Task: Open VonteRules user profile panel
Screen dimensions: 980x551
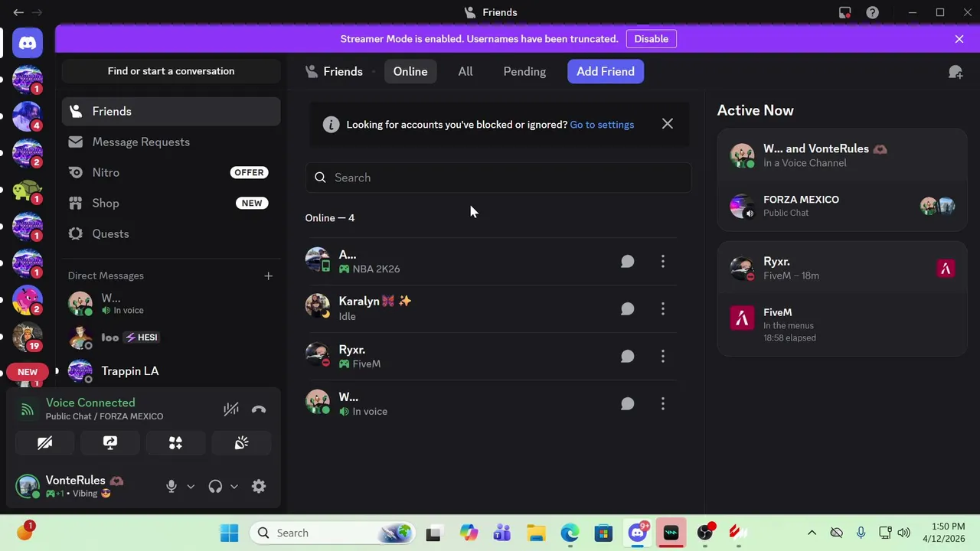Action: pos(86,487)
